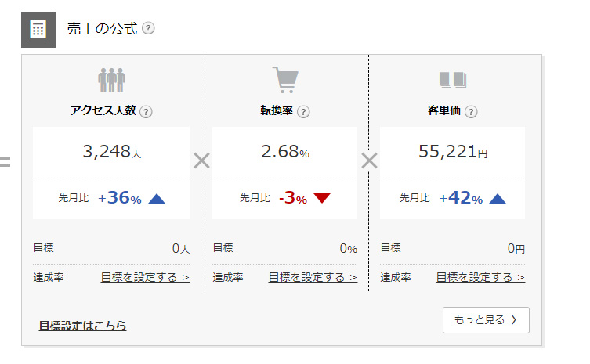Open 目標を設定する link under 転換率
This screenshot has height=364, width=590.
pyautogui.click(x=313, y=278)
